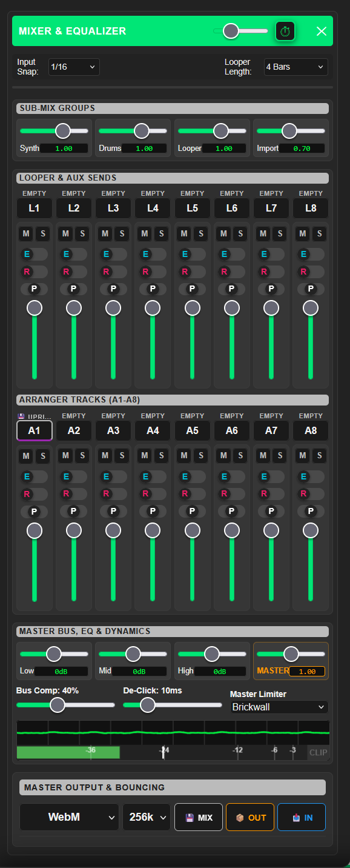This screenshot has width=350, height=868.
Task: Click the A4 vertical volume fader knob
Action: [153, 530]
